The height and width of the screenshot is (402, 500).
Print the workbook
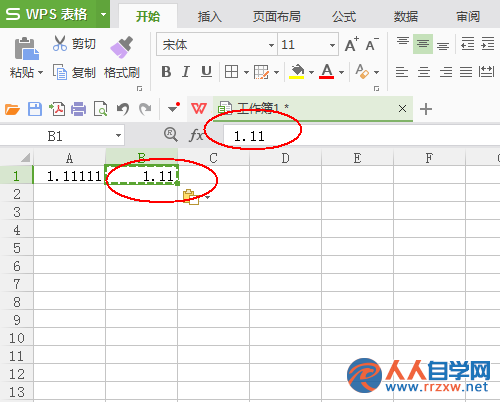(x=78, y=109)
